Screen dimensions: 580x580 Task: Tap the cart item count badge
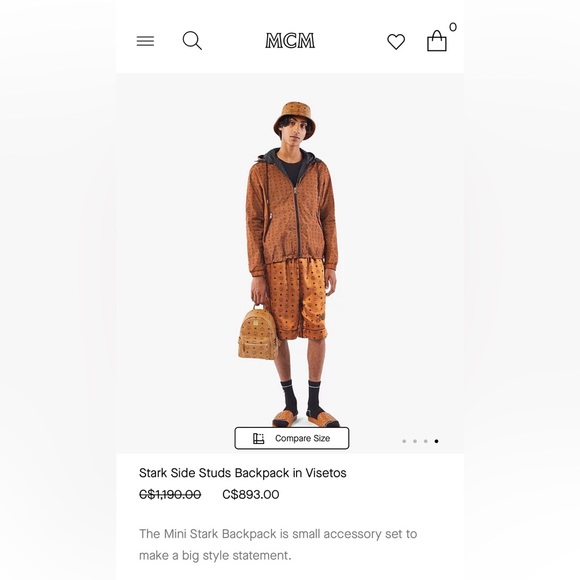point(453,27)
